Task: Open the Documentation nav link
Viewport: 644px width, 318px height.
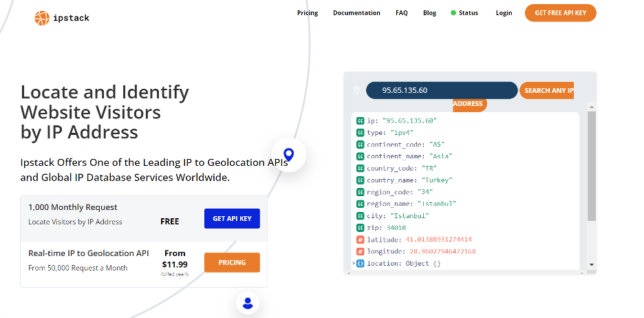Action: tap(356, 13)
